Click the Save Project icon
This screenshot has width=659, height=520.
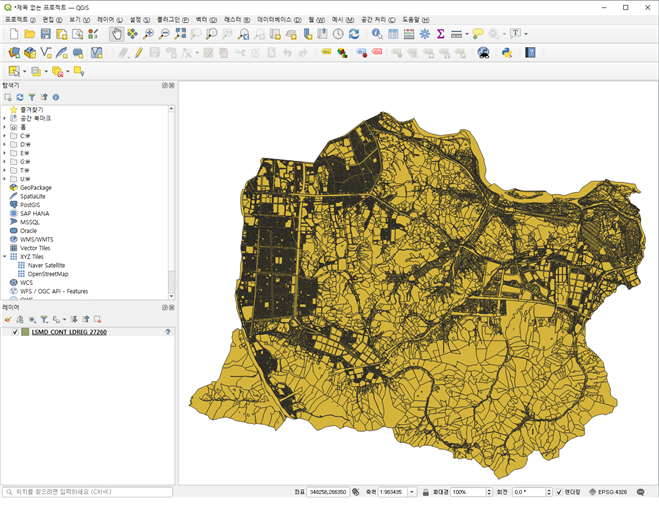click(46, 34)
